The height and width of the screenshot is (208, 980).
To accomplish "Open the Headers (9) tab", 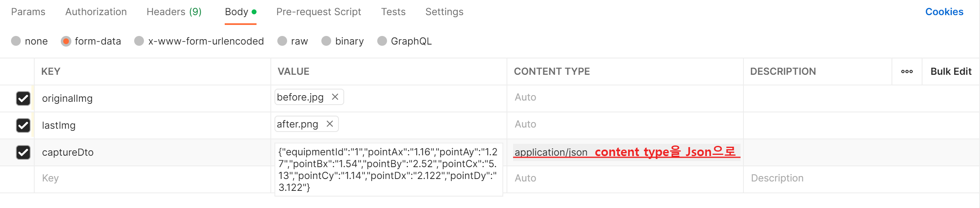I will [x=174, y=12].
